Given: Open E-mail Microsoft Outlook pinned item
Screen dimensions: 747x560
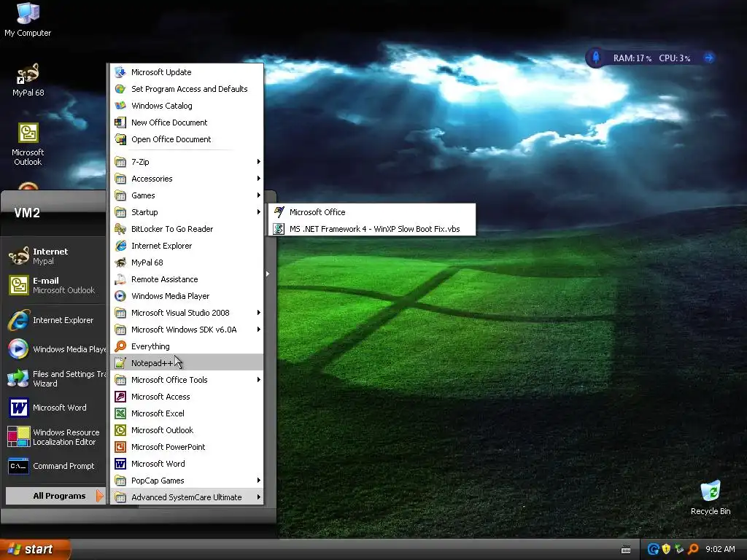Looking at the screenshot, I should click(x=55, y=285).
